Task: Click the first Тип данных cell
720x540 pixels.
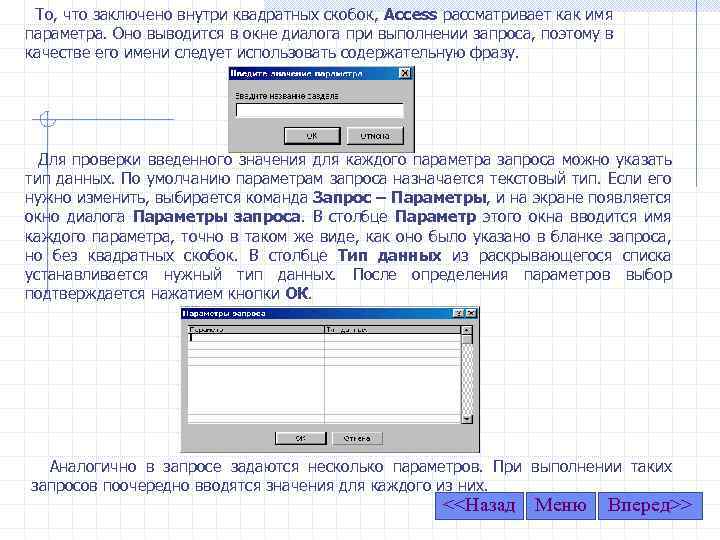Action: 392,338
